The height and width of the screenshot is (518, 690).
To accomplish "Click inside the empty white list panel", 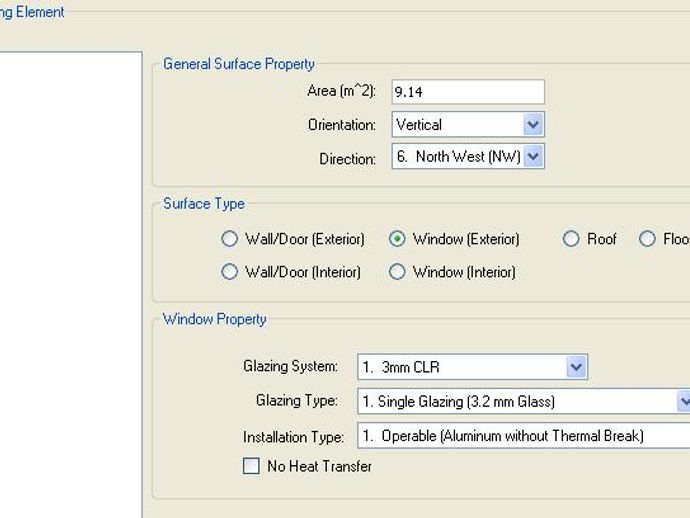I will click(x=70, y=280).
